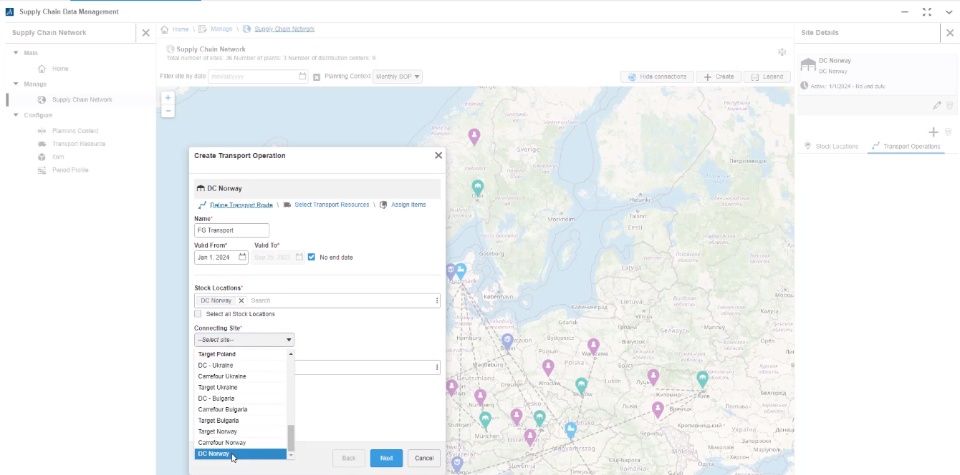Click the Create button
This screenshot has height=475, width=960.
(x=718, y=77)
